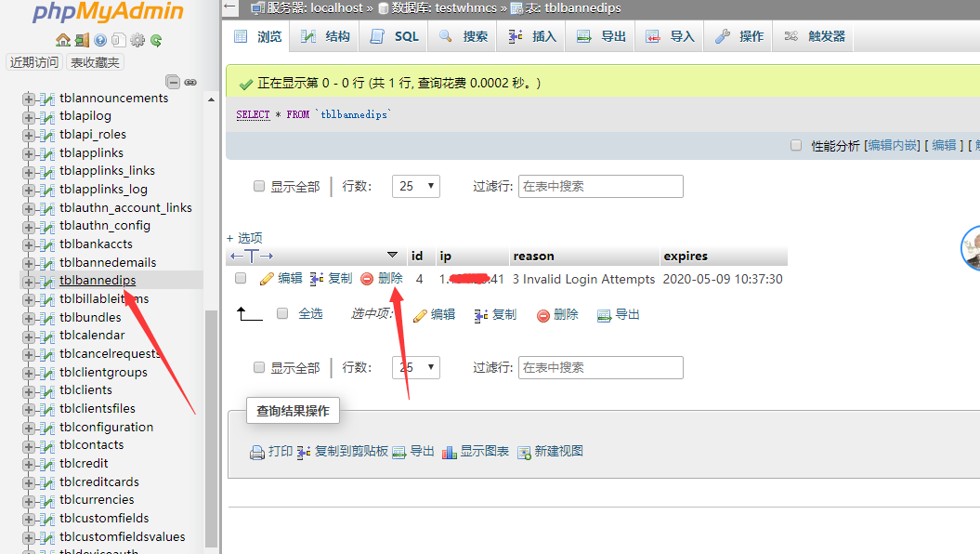Click the table icon next to tblbankaccts
980x554 pixels.
[46, 245]
